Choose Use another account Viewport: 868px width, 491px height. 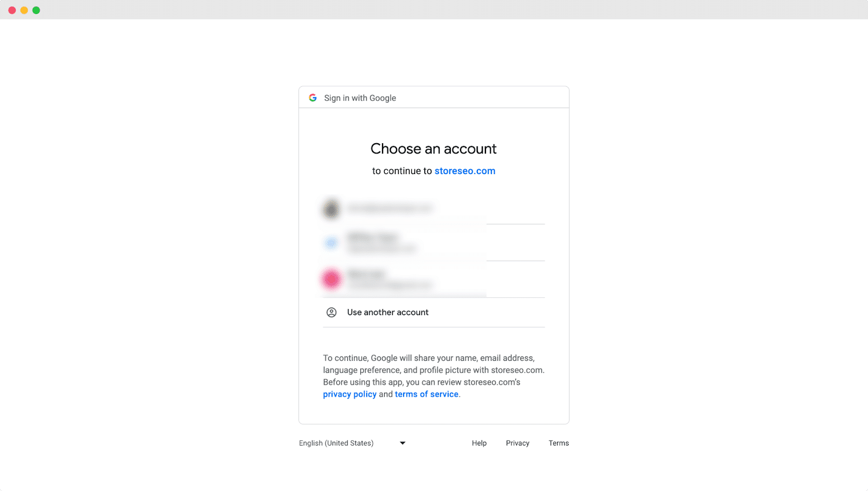(x=388, y=312)
